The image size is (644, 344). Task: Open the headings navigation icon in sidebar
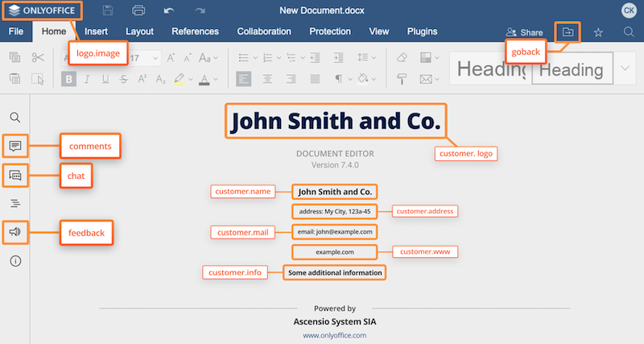click(14, 204)
